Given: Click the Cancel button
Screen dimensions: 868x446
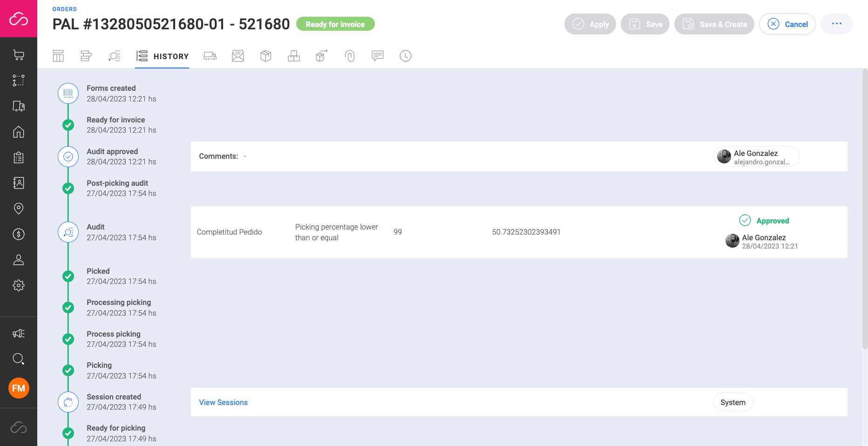Looking at the screenshot, I should (x=787, y=24).
